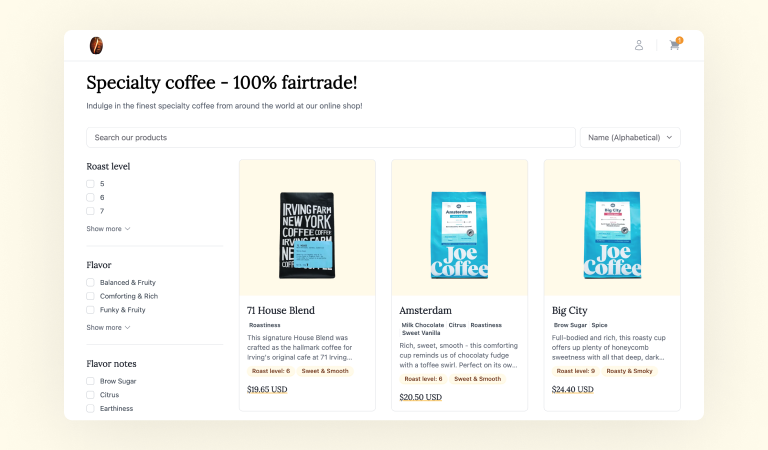Click the Brow Sugar note on Big City

point(570,325)
